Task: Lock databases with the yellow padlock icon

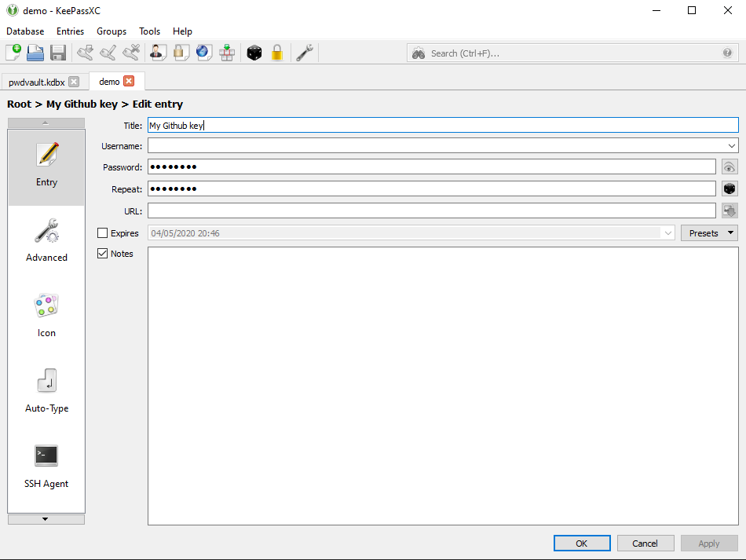Action: 277,53
